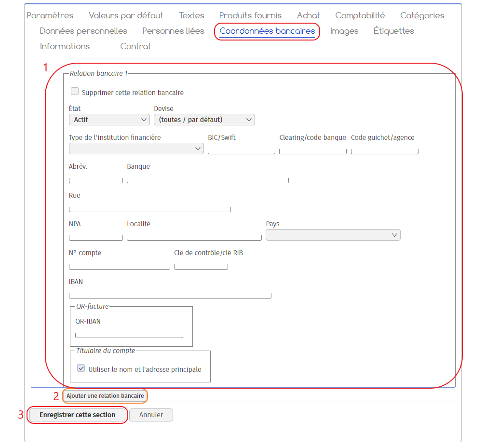Expand the Devise dropdown

pyautogui.click(x=204, y=120)
